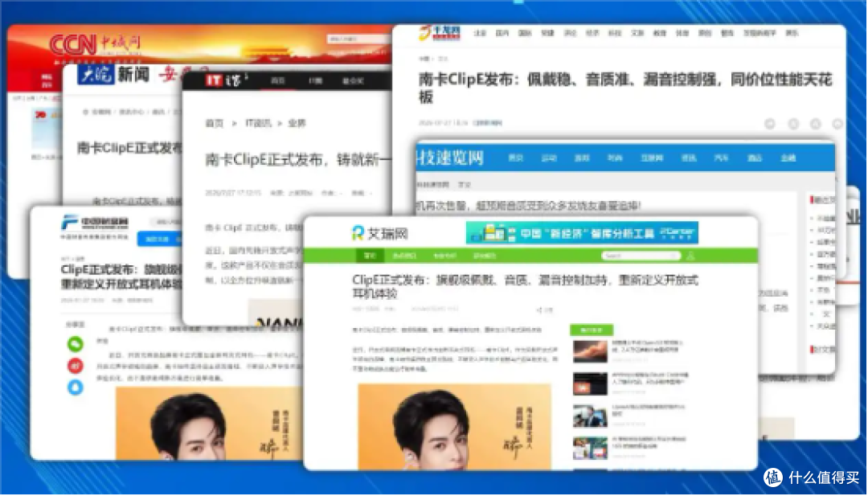Open user account icon in 艾瑞网 green bar
The width and height of the screenshot is (868, 496).
(x=690, y=256)
